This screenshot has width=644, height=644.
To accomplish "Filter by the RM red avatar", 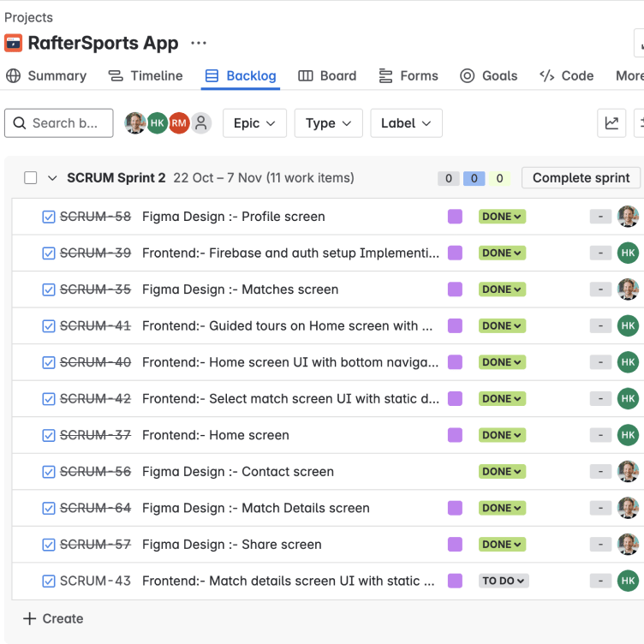I will 179,123.
